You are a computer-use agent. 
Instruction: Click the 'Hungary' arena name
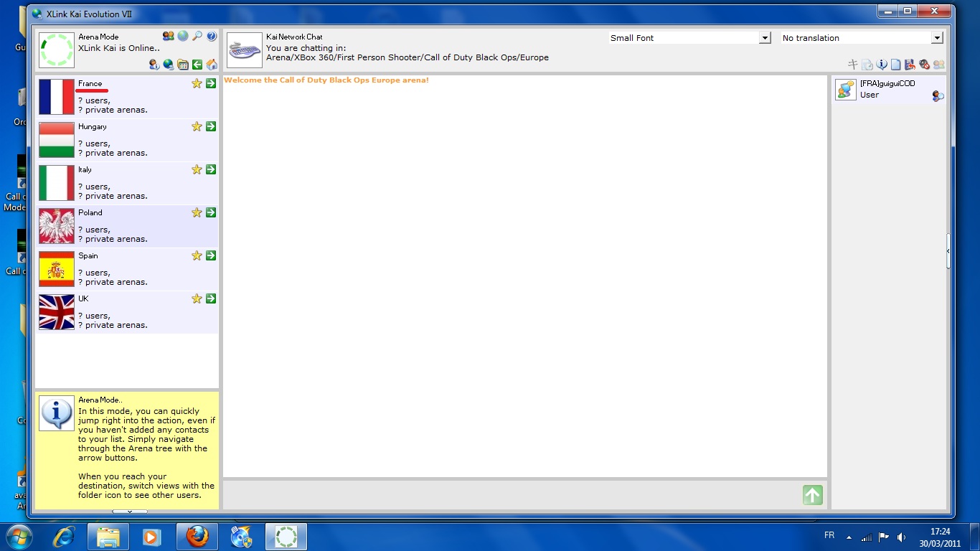(93, 127)
